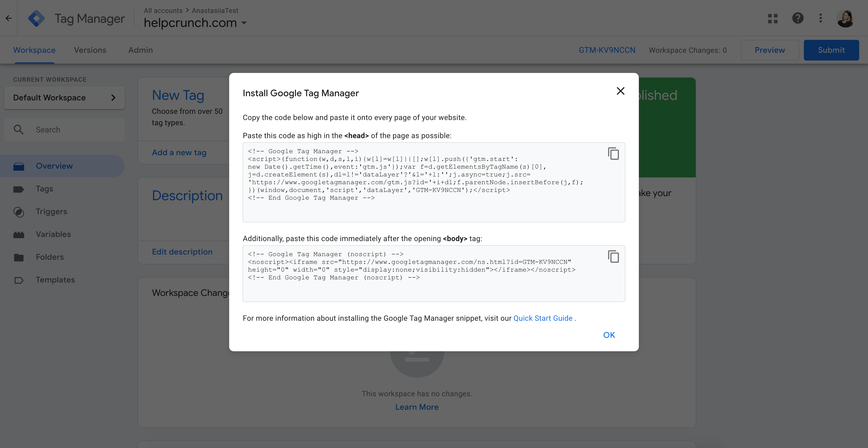Click the Tags sidebar icon

click(19, 189)
